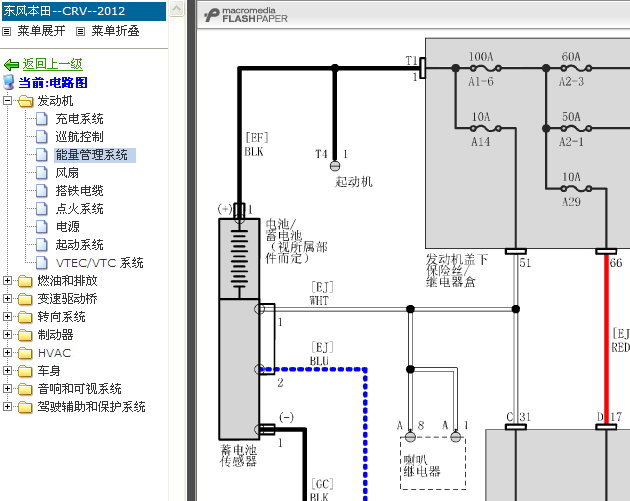The height and width of the screenshot is (501, 630).
Task: Click the 菜单折叠 list icon
Action: (x=80, y=31)
